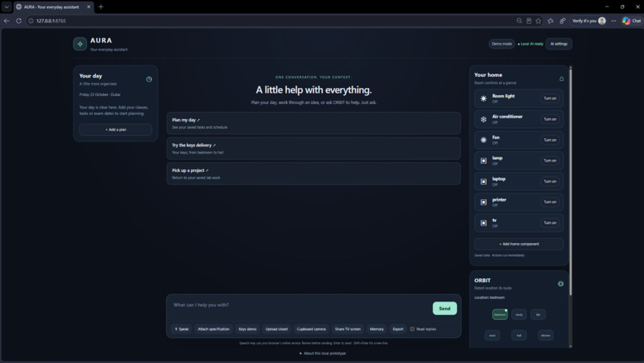Open Try the keys delivery suggestion
This screenshot has height=363, width=644.
click(x=313, y=149)
